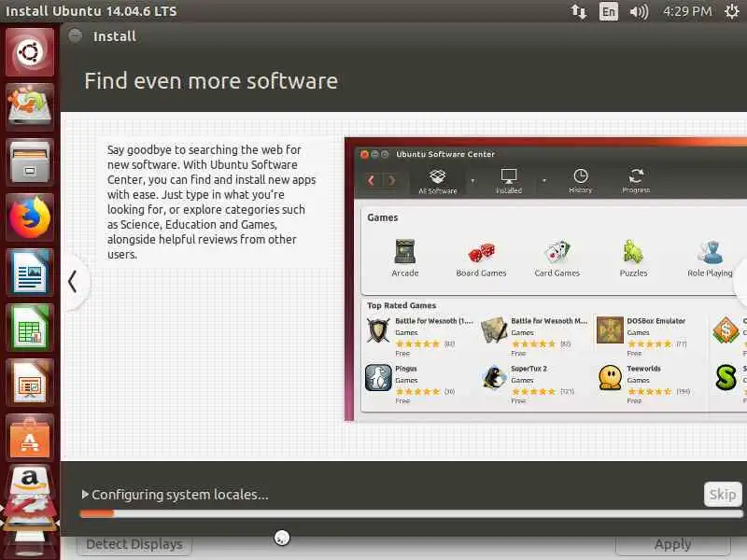Viewport: 747px width, 560px height.
Task: Open the Card Games category
Action: click(x=557, y=259)
